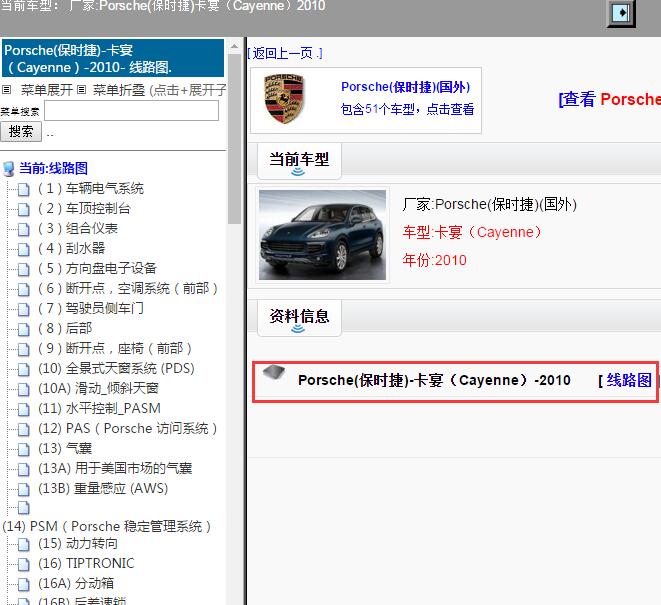Image resolution: width=661 pixels, height=605 pixels.
Task: Click Porsche(保时捷)-卡宴（Cayenne）-2010 entry title
Action: point(434,380)
